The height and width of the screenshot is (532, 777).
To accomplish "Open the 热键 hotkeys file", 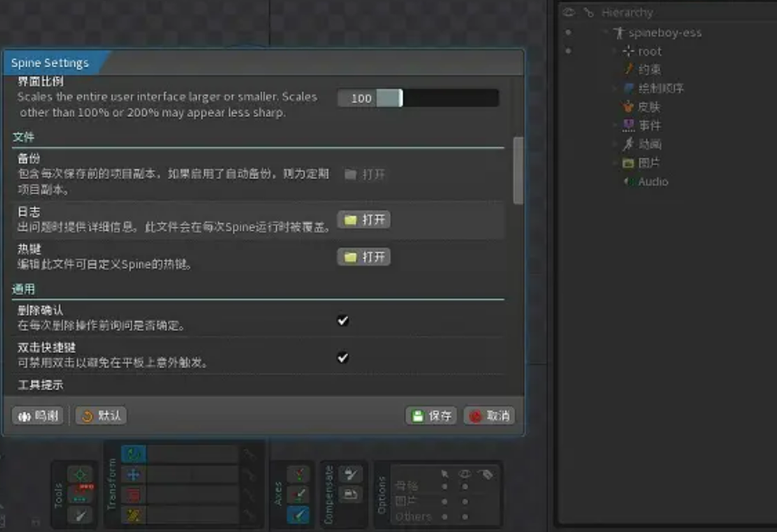I will (364, 257).
